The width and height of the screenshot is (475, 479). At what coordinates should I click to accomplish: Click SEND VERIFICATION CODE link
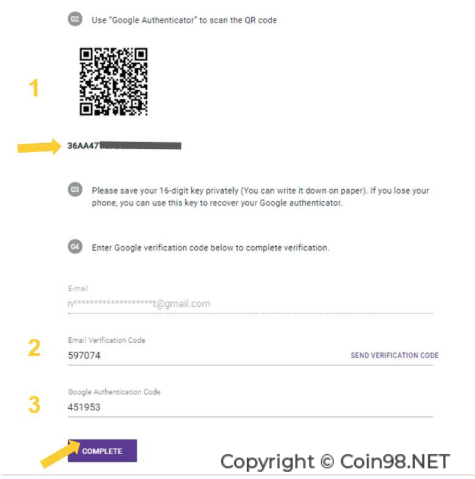(x=394, y=355)
